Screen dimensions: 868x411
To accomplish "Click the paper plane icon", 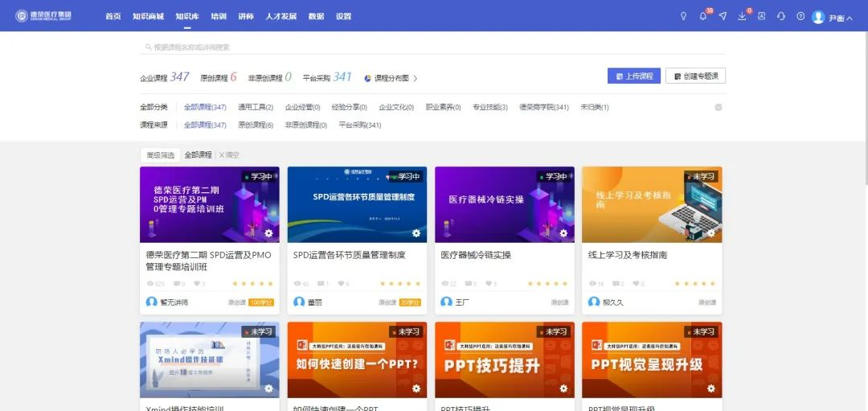I will pos(723,16).
